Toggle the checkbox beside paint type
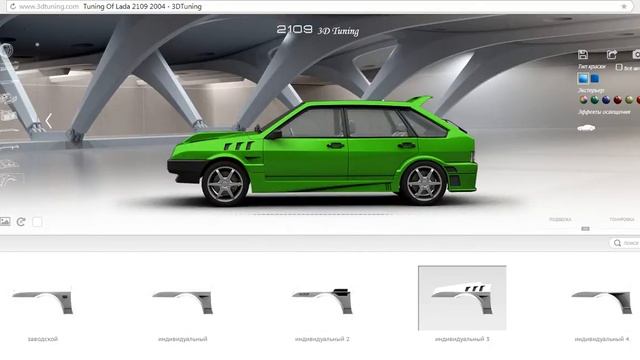This screenshot has width=640, height=360. point(619,67)
